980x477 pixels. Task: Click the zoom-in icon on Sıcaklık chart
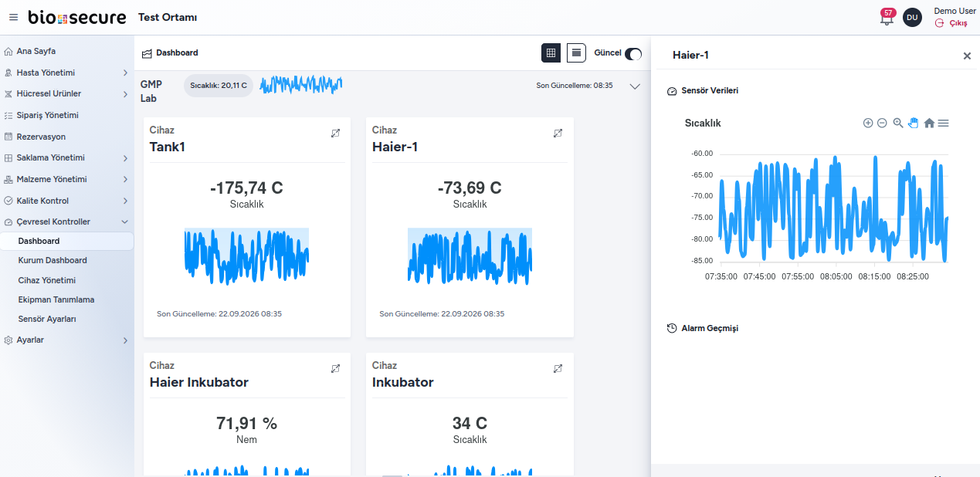click(868, 123)
